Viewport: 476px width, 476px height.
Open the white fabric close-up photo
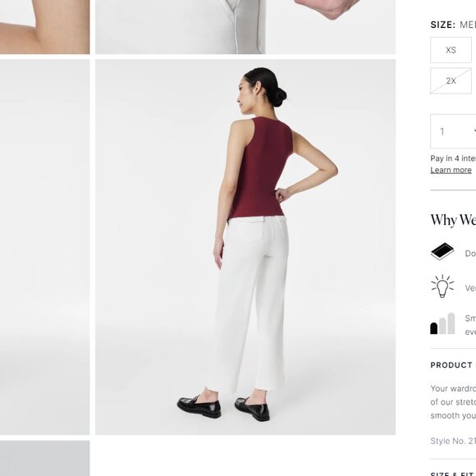pyautogui.click(x=245, y=27)
